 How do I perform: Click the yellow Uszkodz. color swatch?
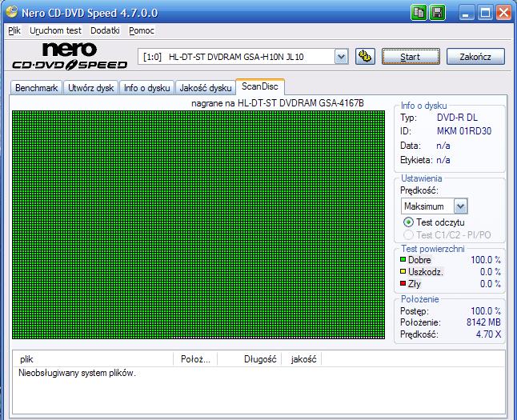pos(403,272)
